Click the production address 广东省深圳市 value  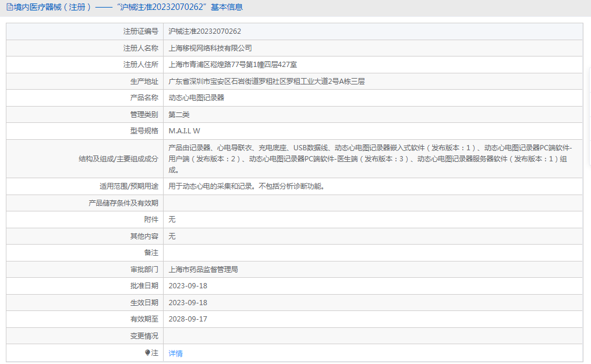(267, 82)
